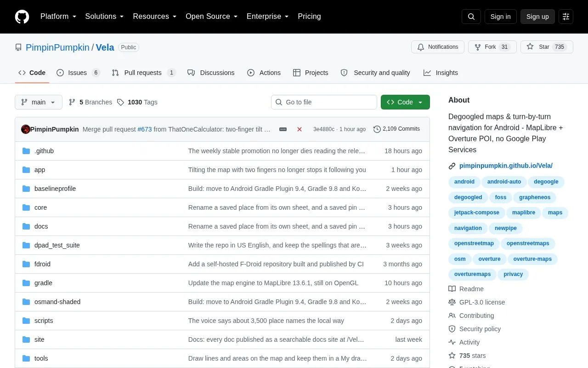Turn on Notifications for this repository
The image size is (588, 368).
(x=438, y=47)
